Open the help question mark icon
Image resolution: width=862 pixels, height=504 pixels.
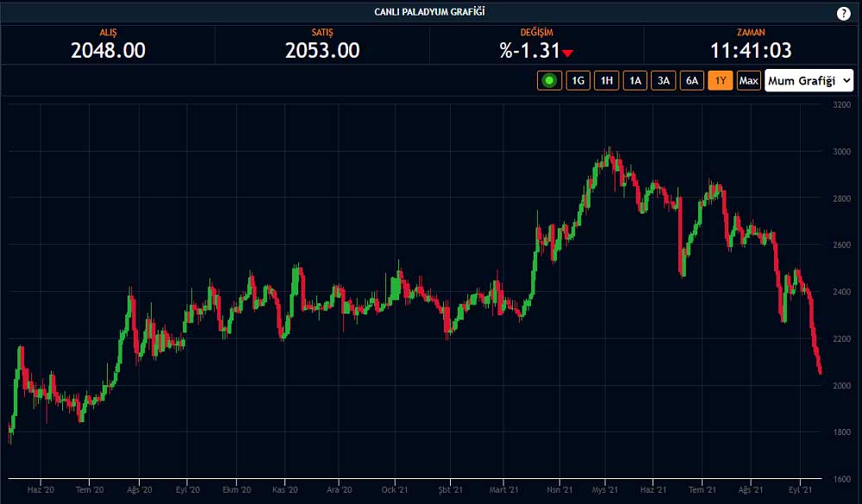tap(843, 14)
